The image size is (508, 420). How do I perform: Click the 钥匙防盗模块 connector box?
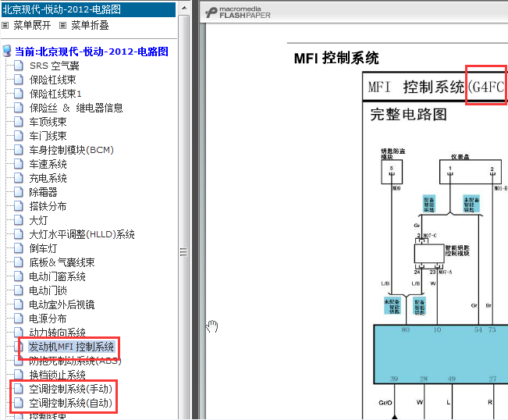pos(392,172)
